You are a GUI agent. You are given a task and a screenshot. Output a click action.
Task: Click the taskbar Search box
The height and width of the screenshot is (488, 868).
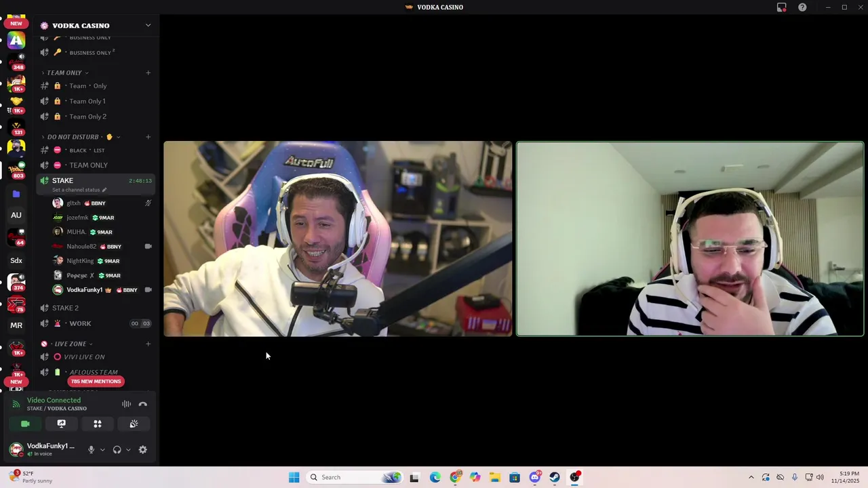coord(355,477)
